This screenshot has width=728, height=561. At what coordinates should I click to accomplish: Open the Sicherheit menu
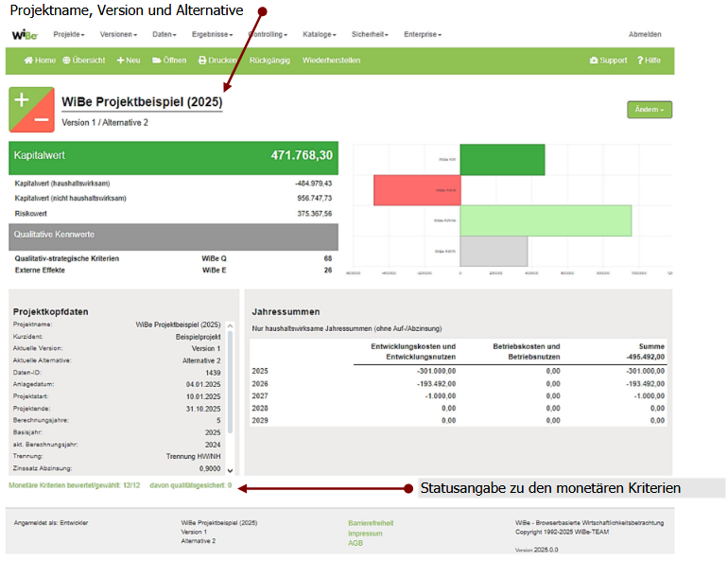click(370, 34)
